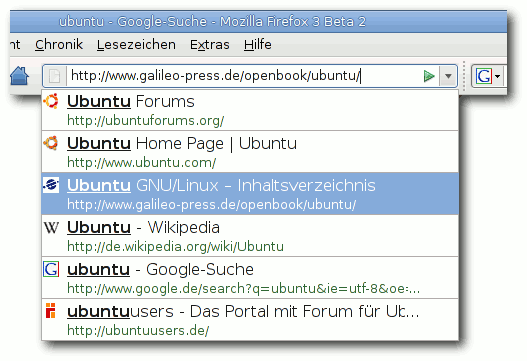Screen dimensions: 527x361
Task: Click the Wikipedia W favicon
Action: [x=51, y=228]
